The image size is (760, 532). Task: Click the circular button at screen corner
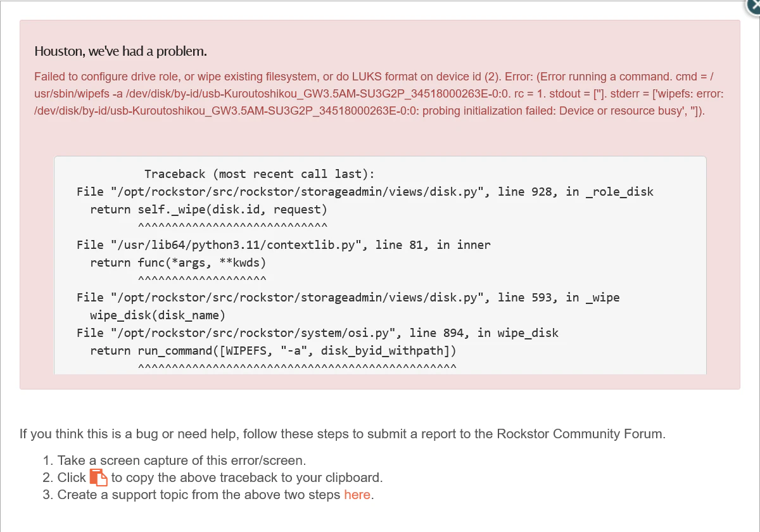click(x=754, y=6)
